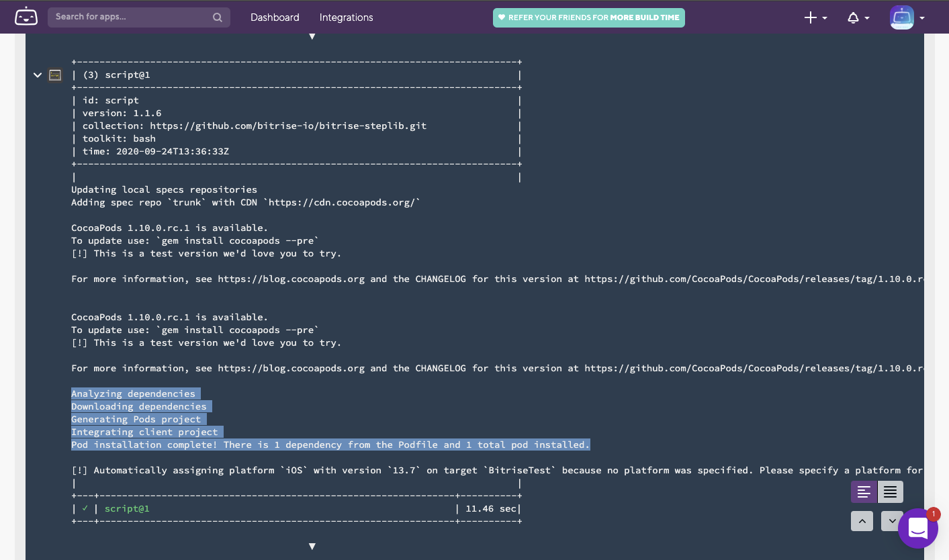This screenshot has height=560, width=949.
Task: Click 'Updating local specs repositories' line
Action: [x=164, y=190]
